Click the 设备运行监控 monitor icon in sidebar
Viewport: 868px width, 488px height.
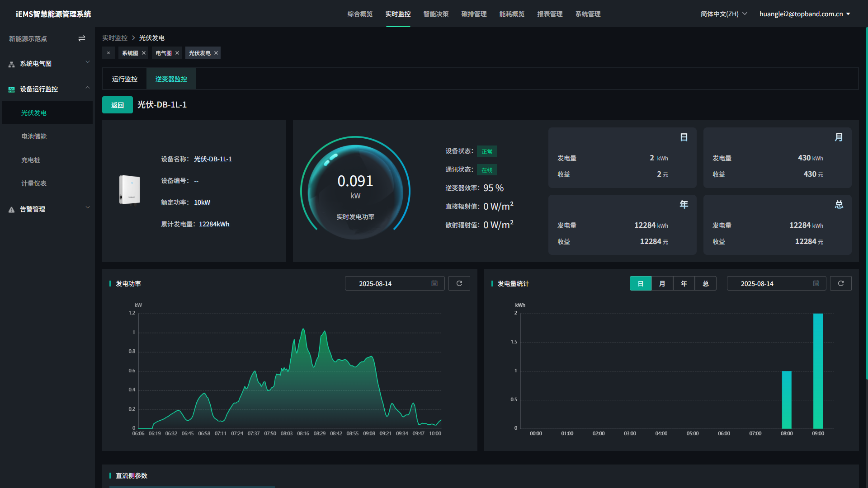[11, 89]
